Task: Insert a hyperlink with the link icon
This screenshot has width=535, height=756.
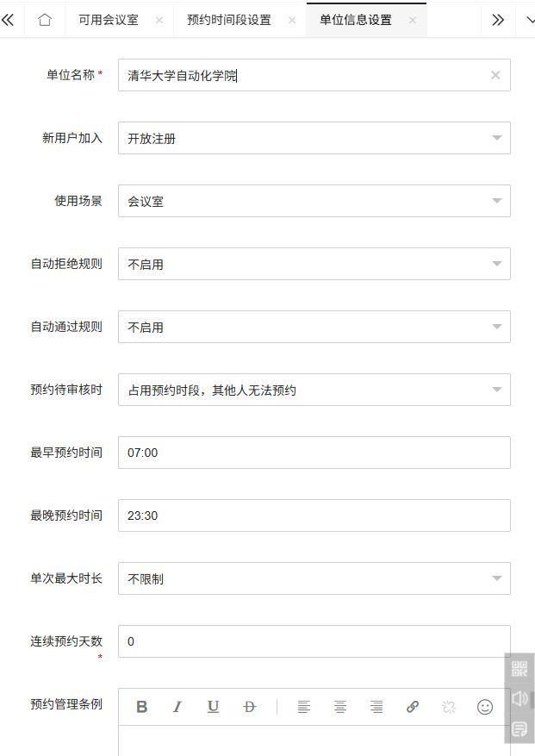Action: pyautogui.click(x=413, y=707)
